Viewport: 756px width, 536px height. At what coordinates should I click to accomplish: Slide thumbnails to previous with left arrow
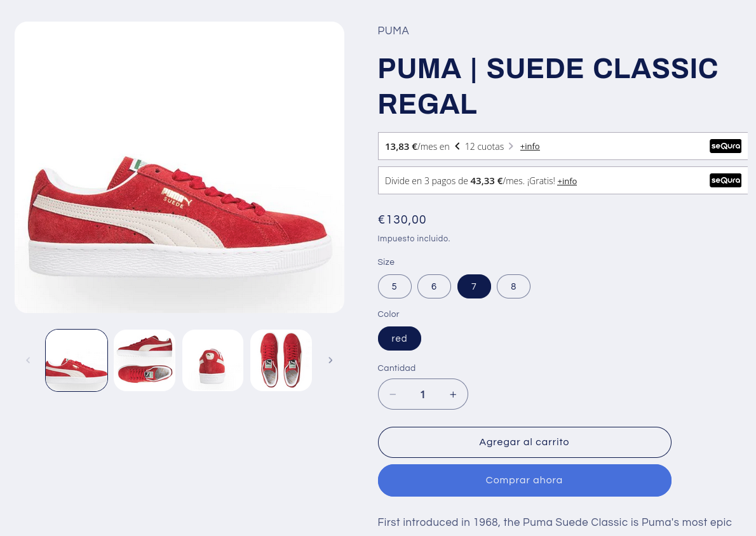[28, 360]
